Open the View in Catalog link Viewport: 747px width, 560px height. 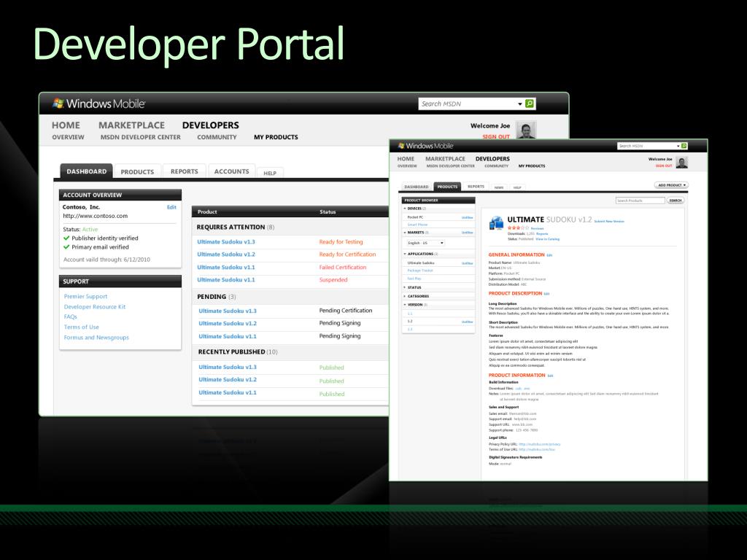[x=547, y=239]
